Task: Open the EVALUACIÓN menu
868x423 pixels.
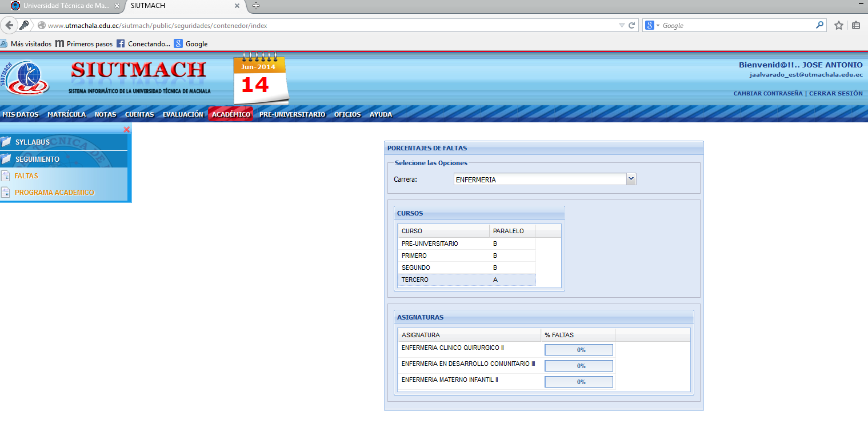Action: (x=183, y=114)
